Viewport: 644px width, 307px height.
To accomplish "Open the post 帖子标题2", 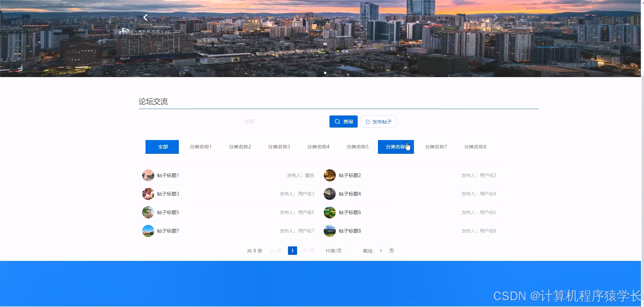I will pyautogui.click(x=349, y=175).
